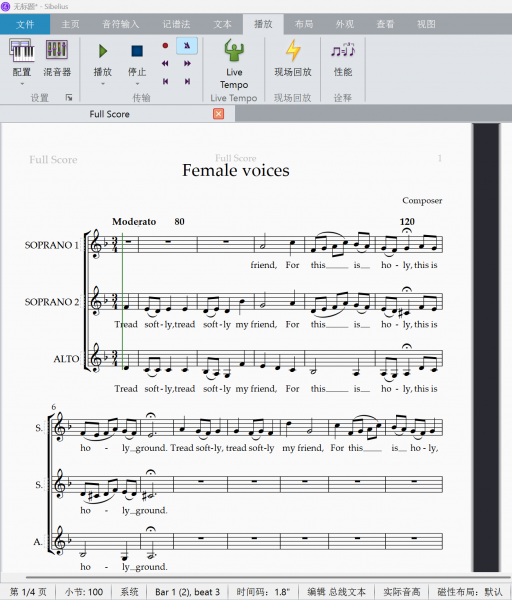The width and height of the screenshot is (512, 600).
Task: Stop playback with the blue 停止 square
Action: click(x=137, y=51)
